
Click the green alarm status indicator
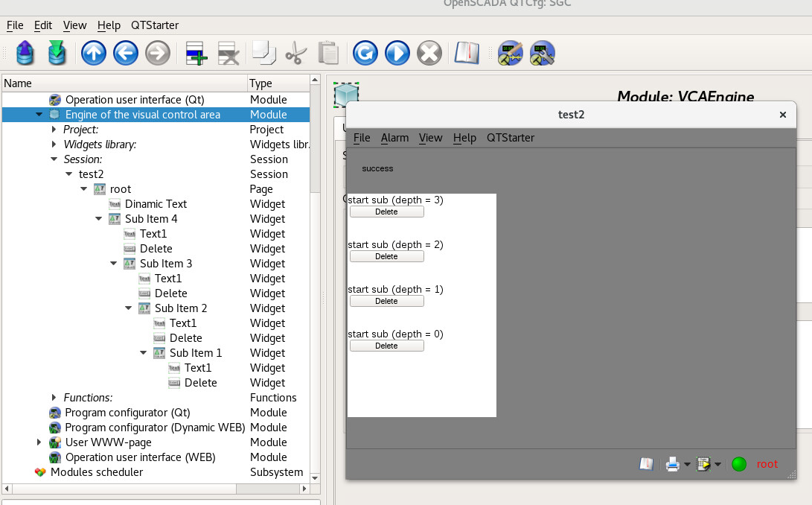[738, 465]
